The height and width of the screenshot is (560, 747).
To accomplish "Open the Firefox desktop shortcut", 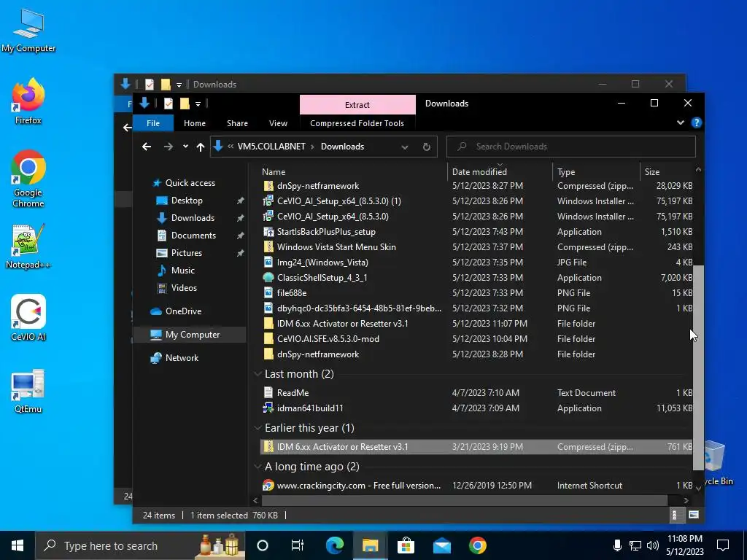I will coord(28,101).
